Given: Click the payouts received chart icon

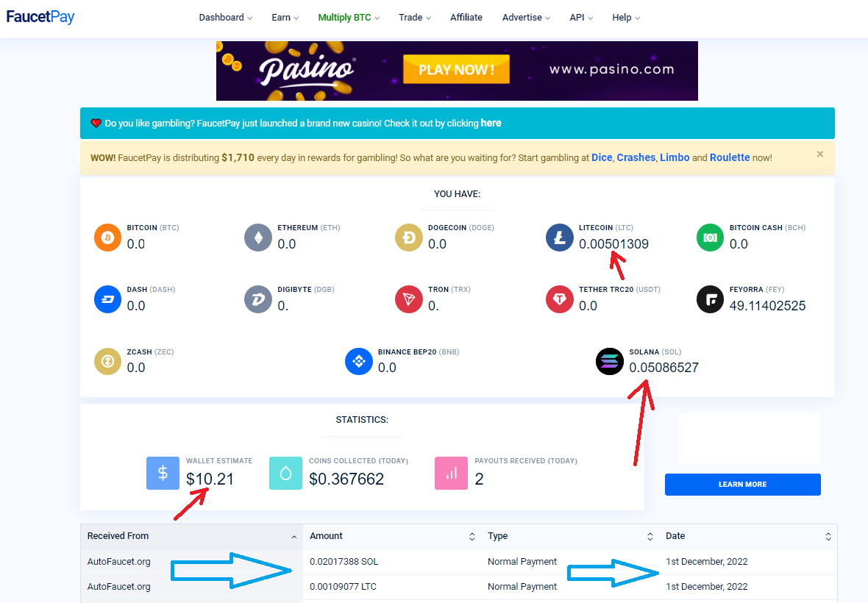Looking at the screenshot, I should tap(451, 473).
